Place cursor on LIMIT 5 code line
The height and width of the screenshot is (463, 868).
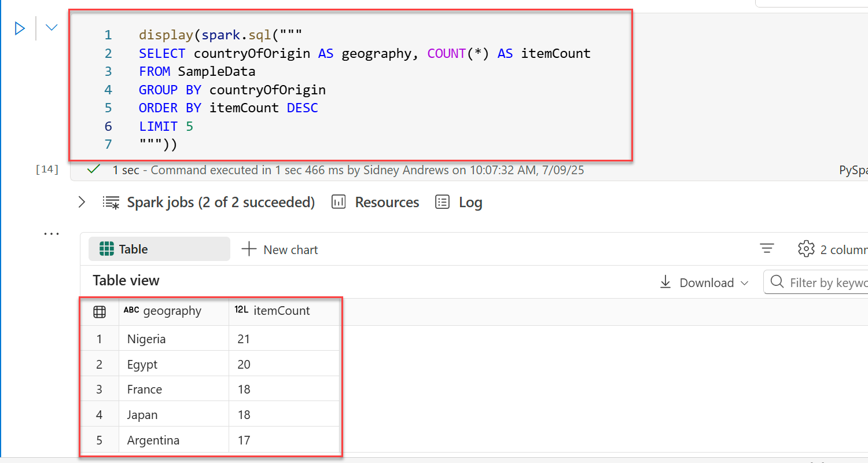(166, 126)
